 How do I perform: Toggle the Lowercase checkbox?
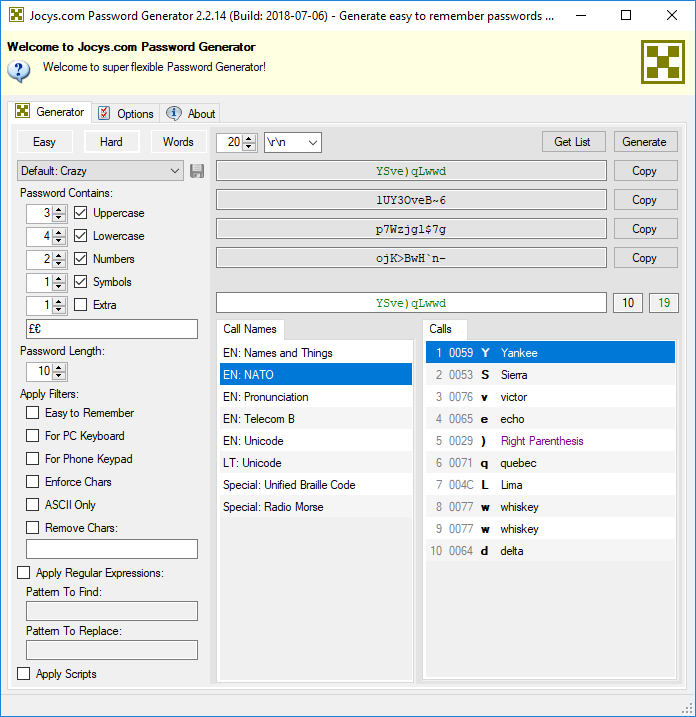click(80, 235)
